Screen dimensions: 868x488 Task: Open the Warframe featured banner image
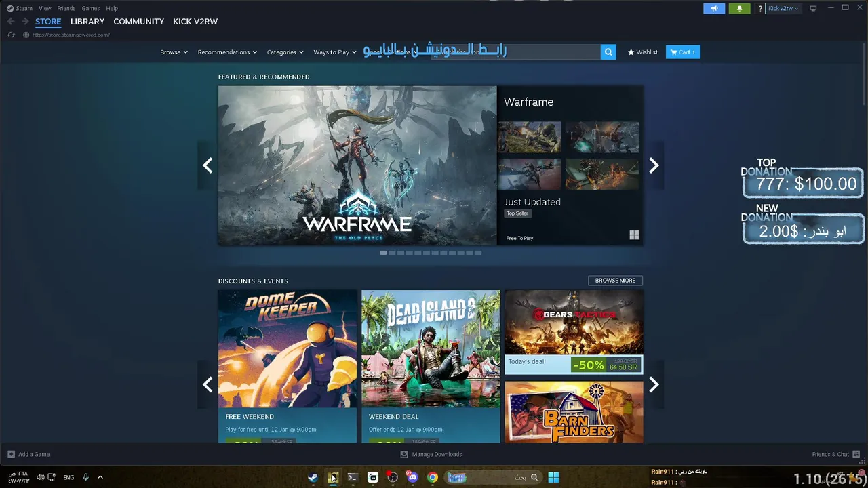click(357, 165)
